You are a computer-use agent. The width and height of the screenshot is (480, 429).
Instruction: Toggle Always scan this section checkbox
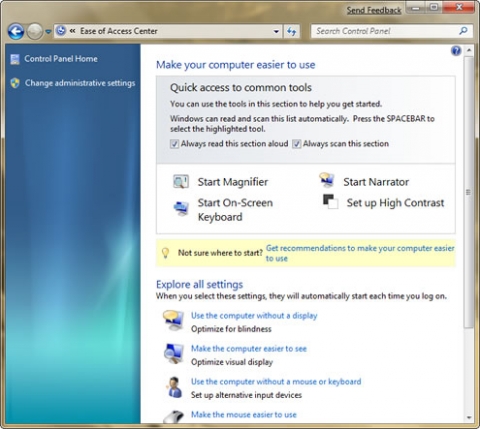click(x=296, y=144)
